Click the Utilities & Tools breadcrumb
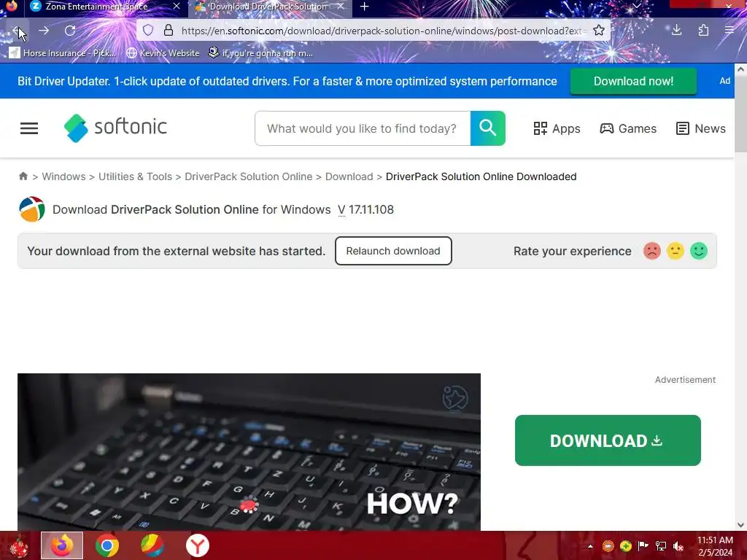The width and height of the screenshot is (747, 560). tap(135, 176)
